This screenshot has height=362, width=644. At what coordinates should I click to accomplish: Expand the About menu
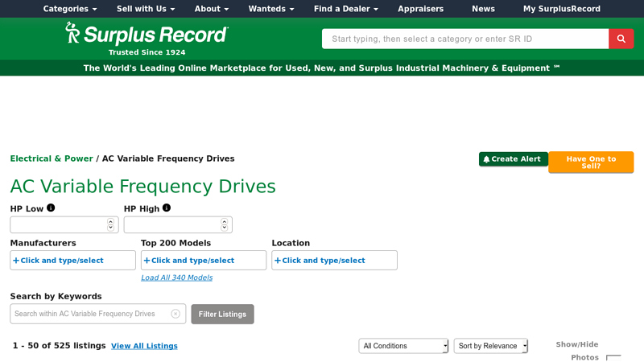point(212,9)
